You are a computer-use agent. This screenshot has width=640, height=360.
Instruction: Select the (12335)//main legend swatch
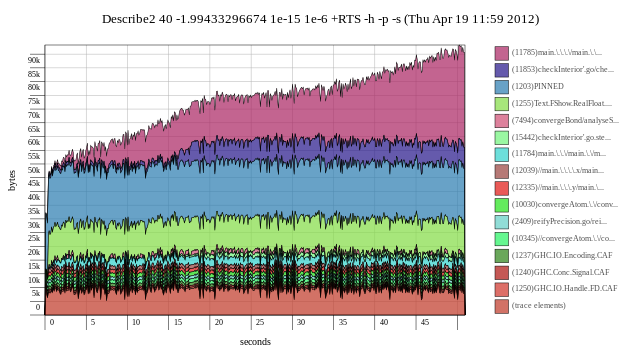point(502,188)
